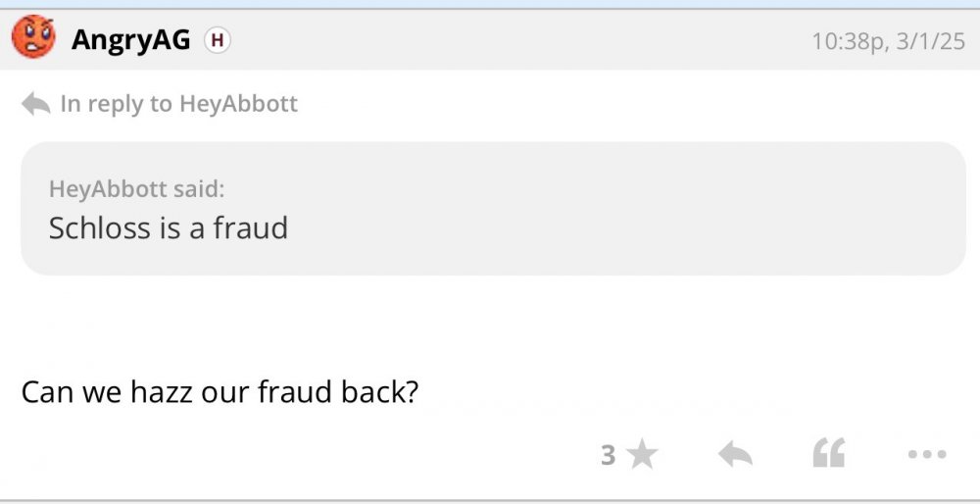Reply using the bottom reply arrow icon
The image size is (980, 504).
(735, 454)
